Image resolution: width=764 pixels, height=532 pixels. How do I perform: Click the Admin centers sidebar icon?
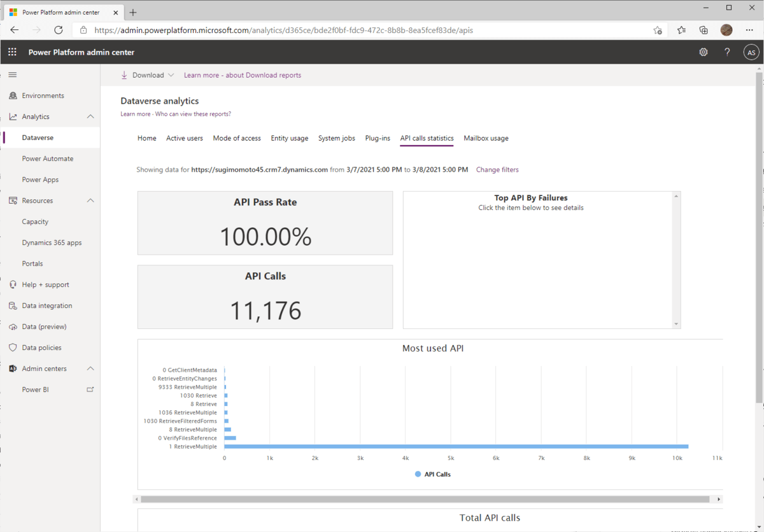(14, 368)
